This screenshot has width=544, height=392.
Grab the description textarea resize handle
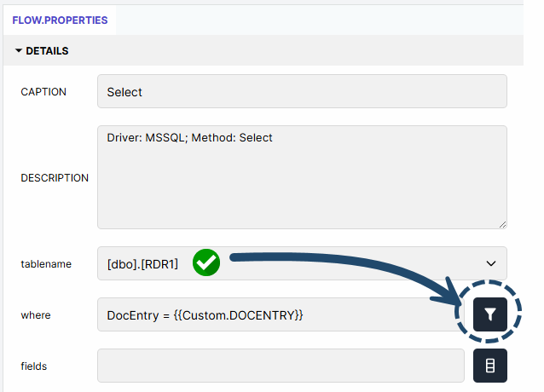coord(503,225)
